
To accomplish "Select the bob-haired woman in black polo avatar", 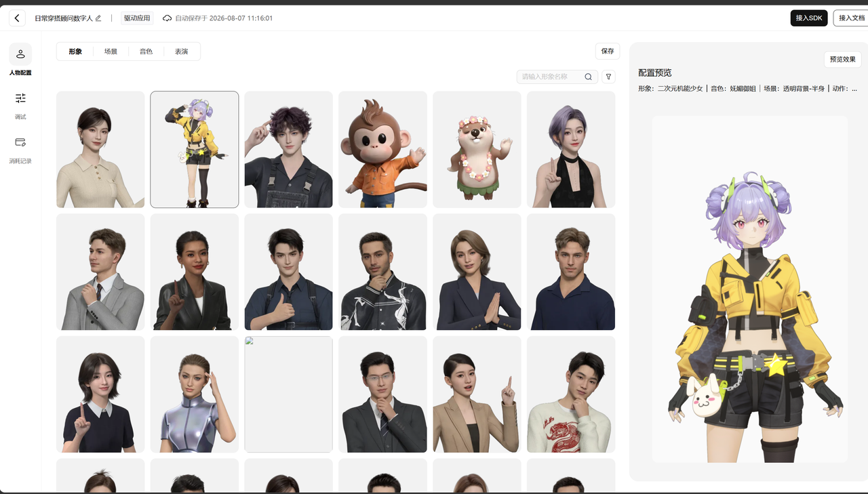I will [x=100, y=394].
